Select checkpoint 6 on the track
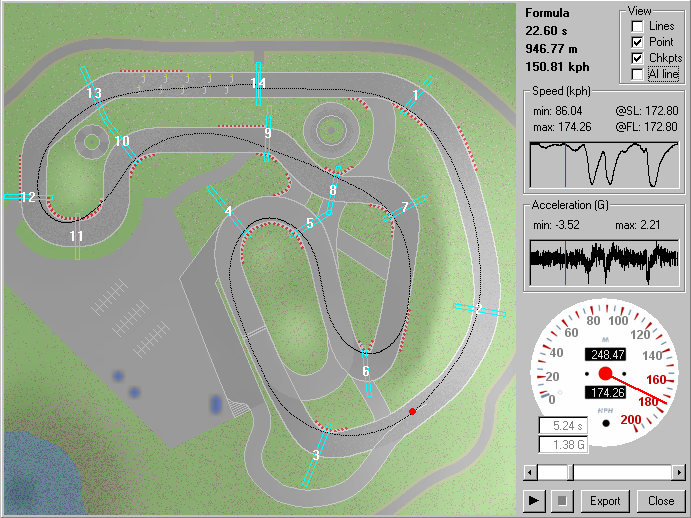The image size is (691, 518). coord(366,371)
